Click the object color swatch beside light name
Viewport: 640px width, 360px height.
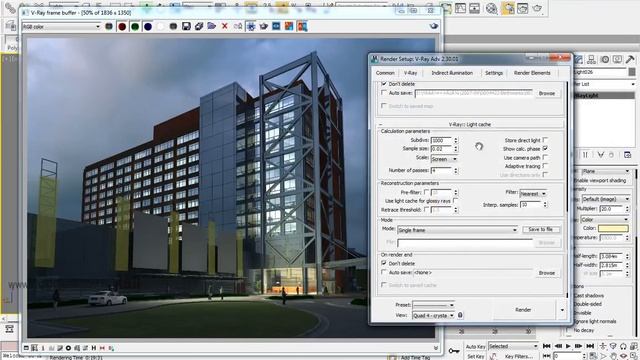coord(632,72)
